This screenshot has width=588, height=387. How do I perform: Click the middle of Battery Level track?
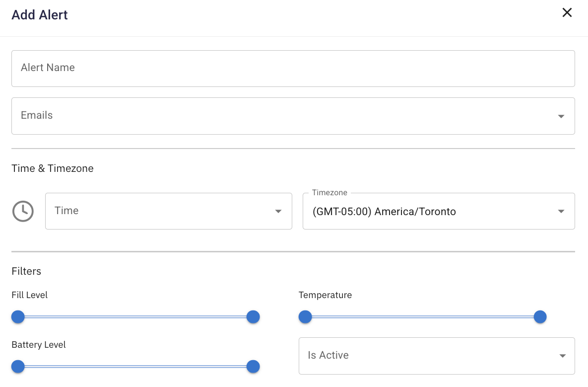click(135, 367)
